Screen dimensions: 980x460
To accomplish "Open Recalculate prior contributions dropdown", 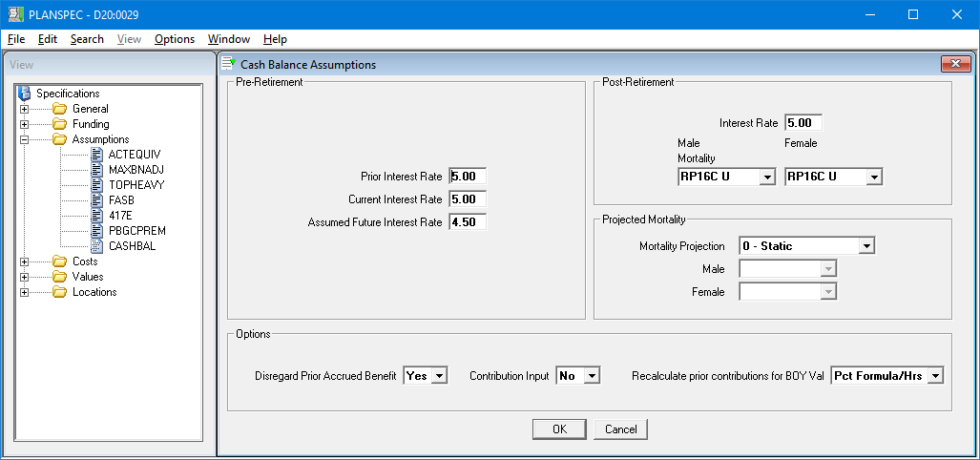I will click(x=935, y=376).
